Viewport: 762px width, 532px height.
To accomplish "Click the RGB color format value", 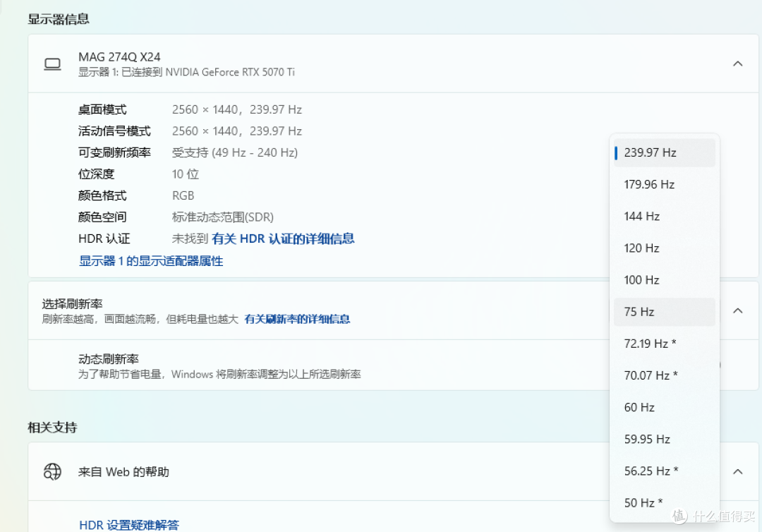I will tap(183, 195).
